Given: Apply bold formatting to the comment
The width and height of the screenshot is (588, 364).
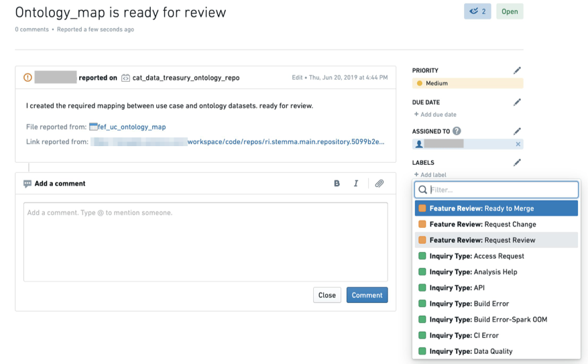Looking at the screenshot, I should (x=337, y=183).
